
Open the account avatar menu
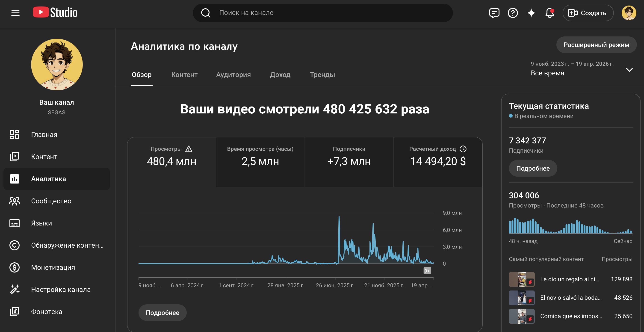[x=629, y=13]
